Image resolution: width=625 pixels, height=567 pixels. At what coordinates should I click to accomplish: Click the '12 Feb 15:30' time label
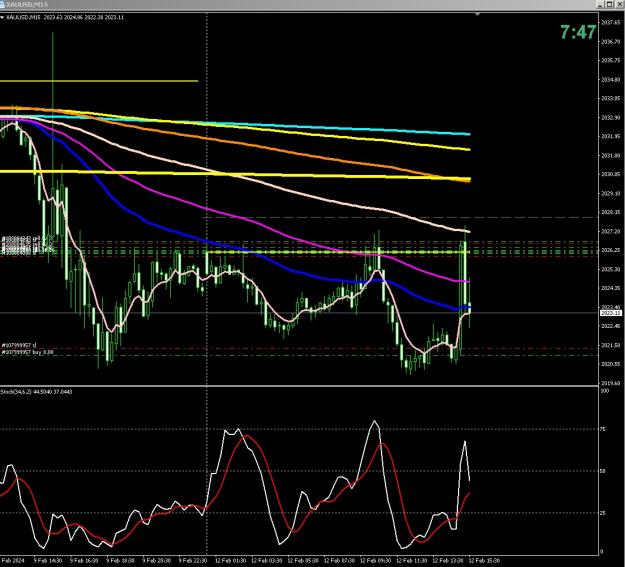pyautogui.click(x=484, y=561)
